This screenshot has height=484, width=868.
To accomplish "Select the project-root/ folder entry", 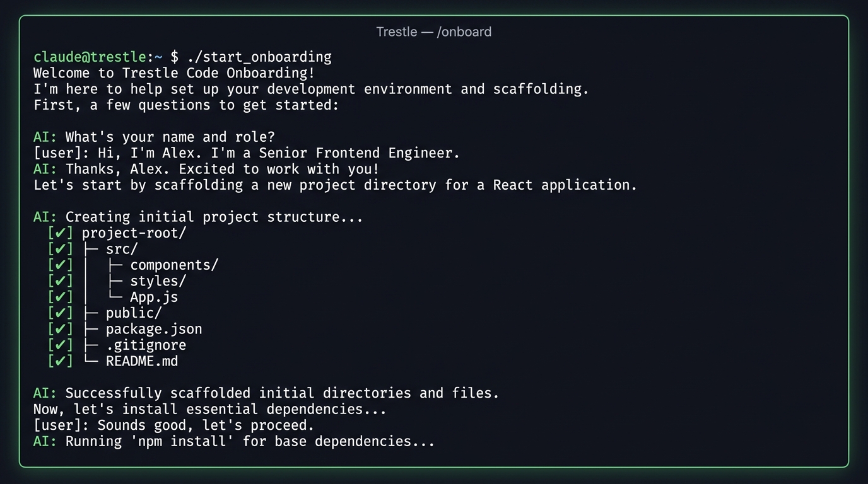I will (x=134, y=233).
